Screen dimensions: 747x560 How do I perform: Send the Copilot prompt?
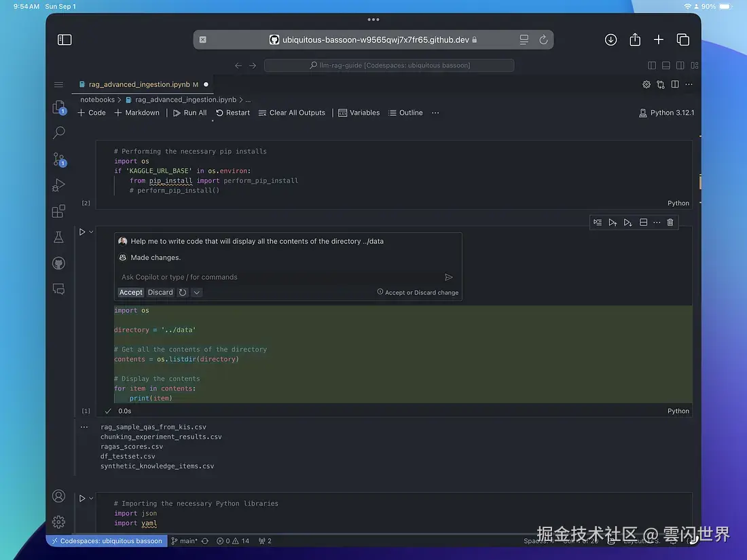448,277
